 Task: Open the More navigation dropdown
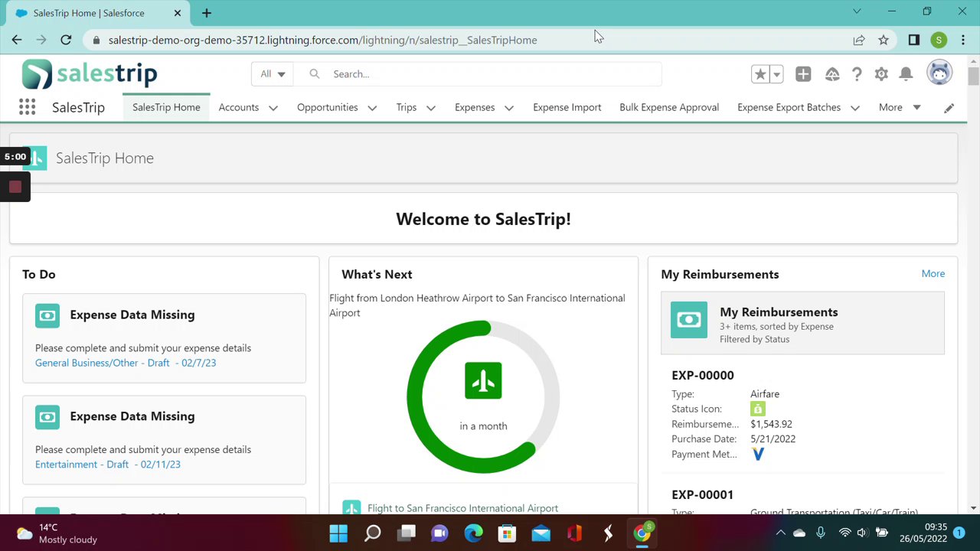click(x=900, y=108)
